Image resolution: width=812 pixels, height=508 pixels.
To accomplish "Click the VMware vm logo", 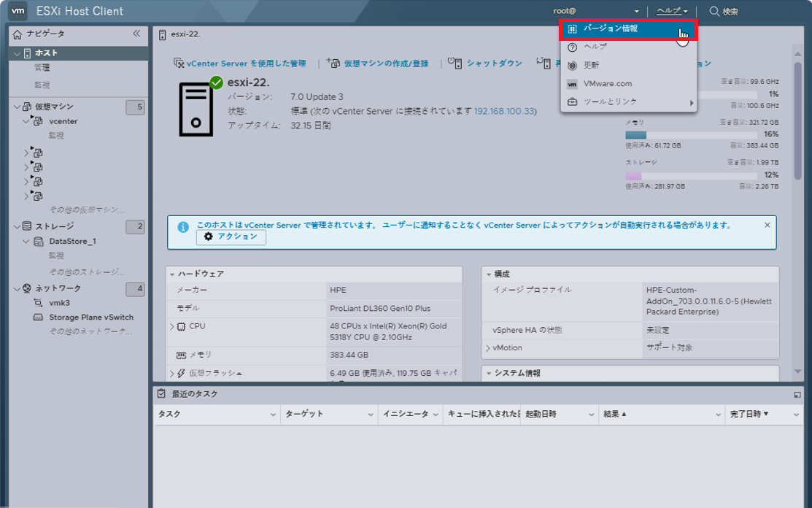I will (18, 11).
